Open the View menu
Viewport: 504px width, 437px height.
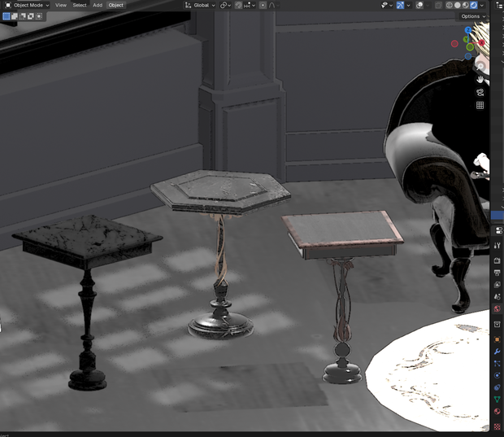(x=61, y=5)
